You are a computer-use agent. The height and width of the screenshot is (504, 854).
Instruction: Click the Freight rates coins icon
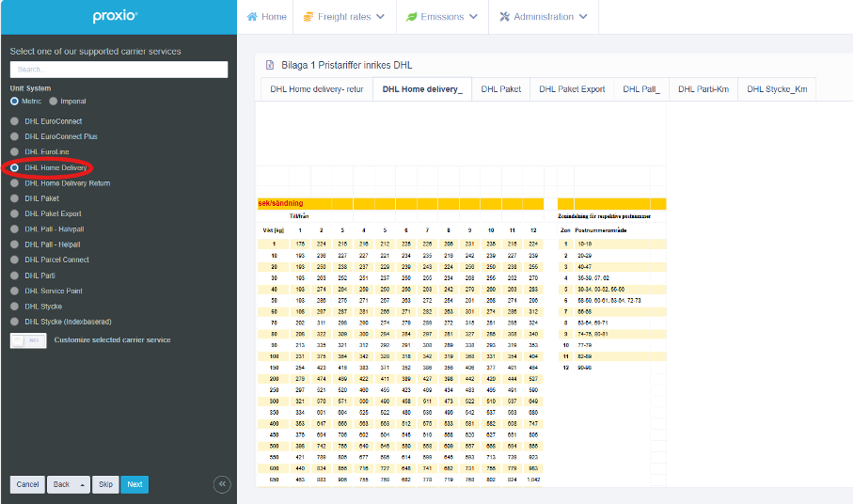[x=308, y=16]
